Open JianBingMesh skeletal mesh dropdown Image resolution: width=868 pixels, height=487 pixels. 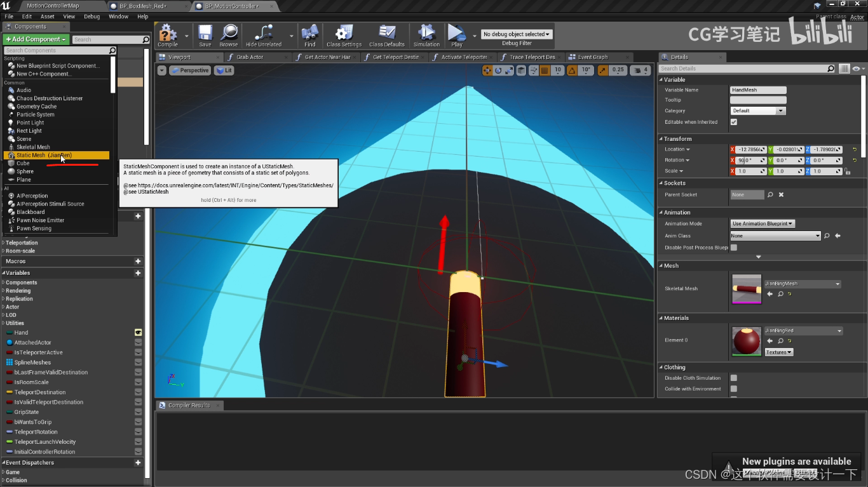(803, 284)
